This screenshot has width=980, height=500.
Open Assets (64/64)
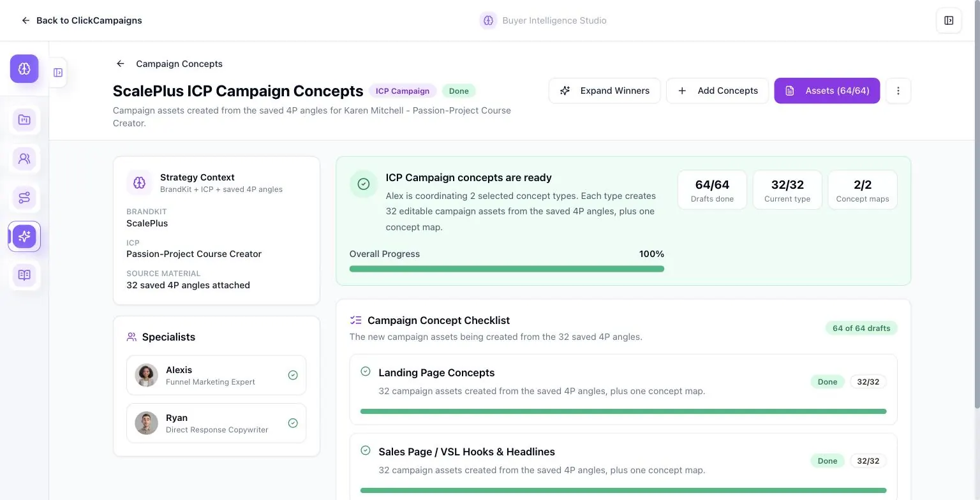coord(827,91)
